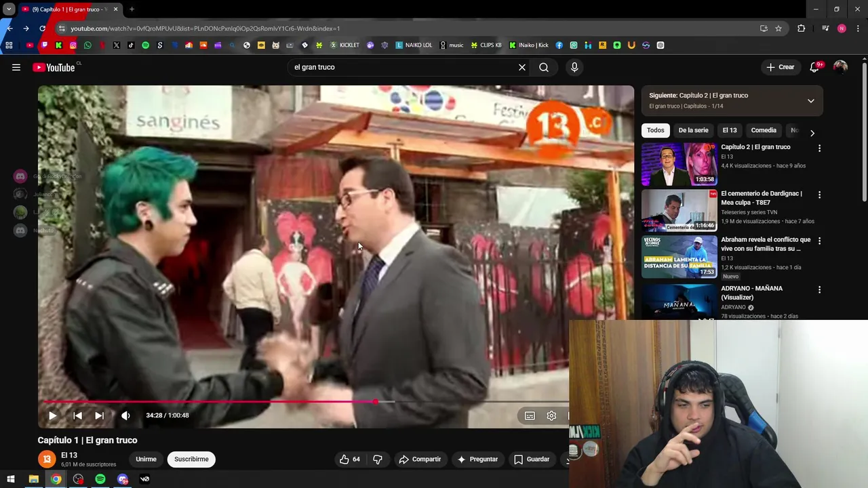The image size is (868, 488).
Task: Click the search magnifier button
Action: [x=544, y=67]
